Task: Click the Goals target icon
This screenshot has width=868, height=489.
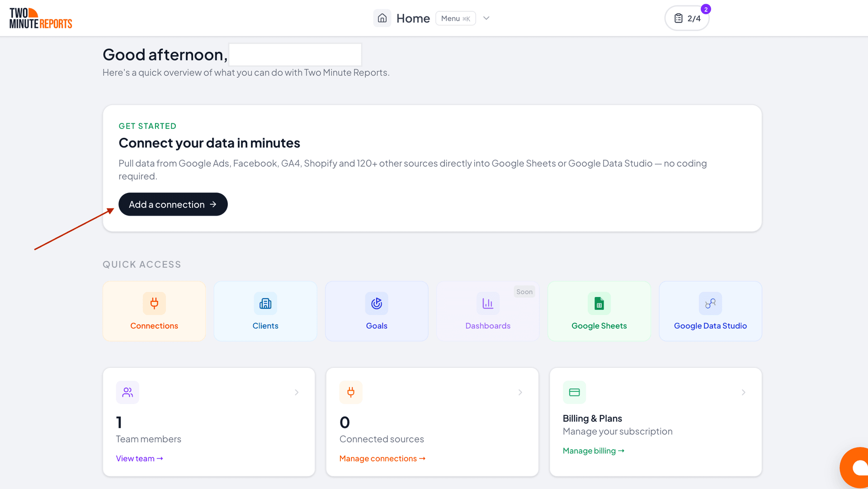Action: coord(377,303)
